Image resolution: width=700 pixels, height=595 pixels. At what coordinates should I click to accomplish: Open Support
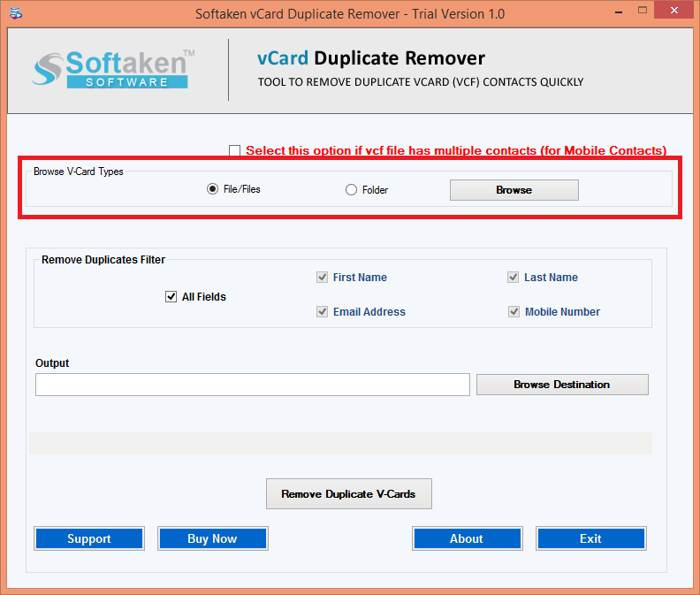tap(89, 538)
